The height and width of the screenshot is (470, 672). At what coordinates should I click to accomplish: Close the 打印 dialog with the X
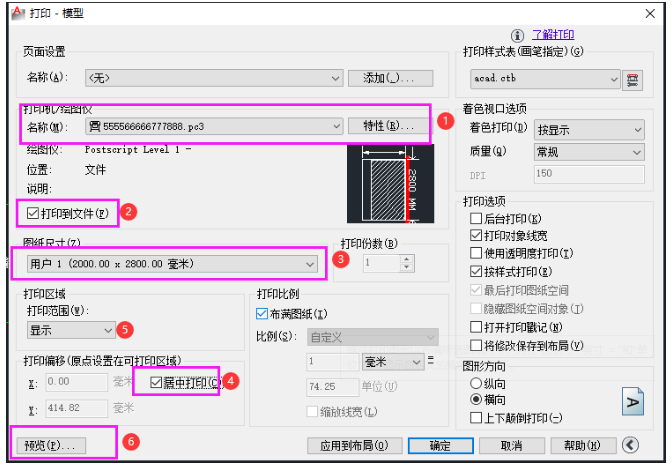pos(649,12)
